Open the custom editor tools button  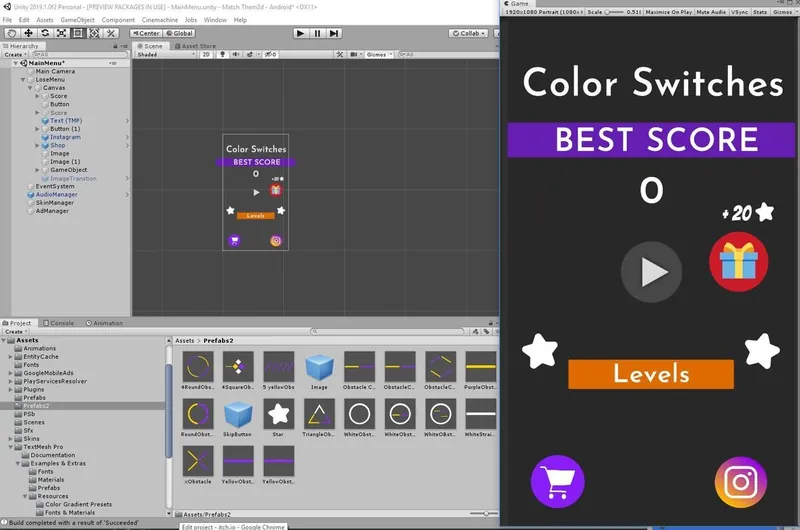point(111,33)
